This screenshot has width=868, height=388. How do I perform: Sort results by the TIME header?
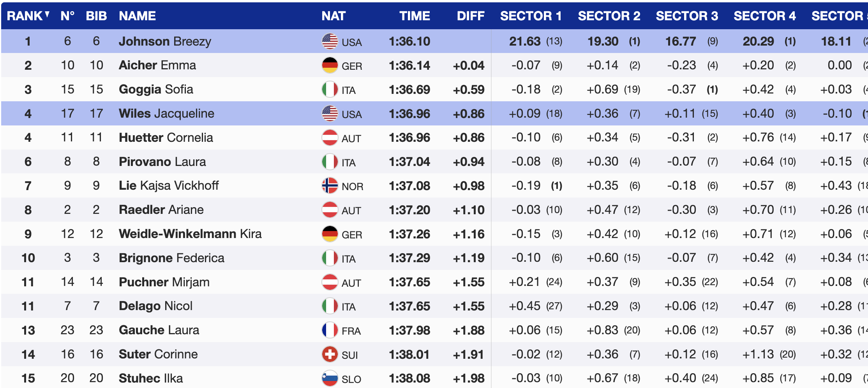pyautogui.click(x=414, y=16)
